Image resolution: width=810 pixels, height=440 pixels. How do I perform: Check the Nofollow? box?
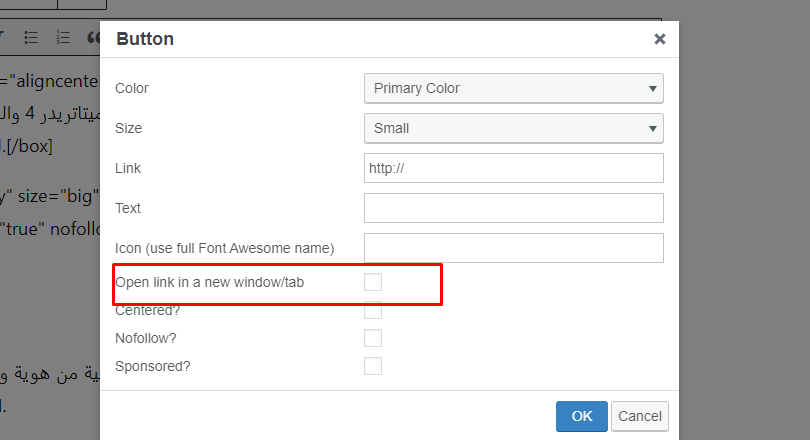click(x=373, y=338)
